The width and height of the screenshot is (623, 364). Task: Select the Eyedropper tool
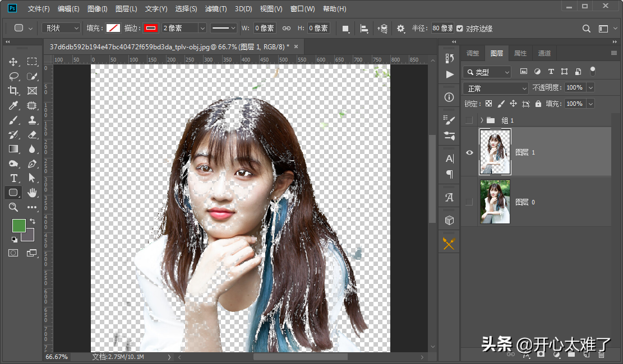point(13,105)
